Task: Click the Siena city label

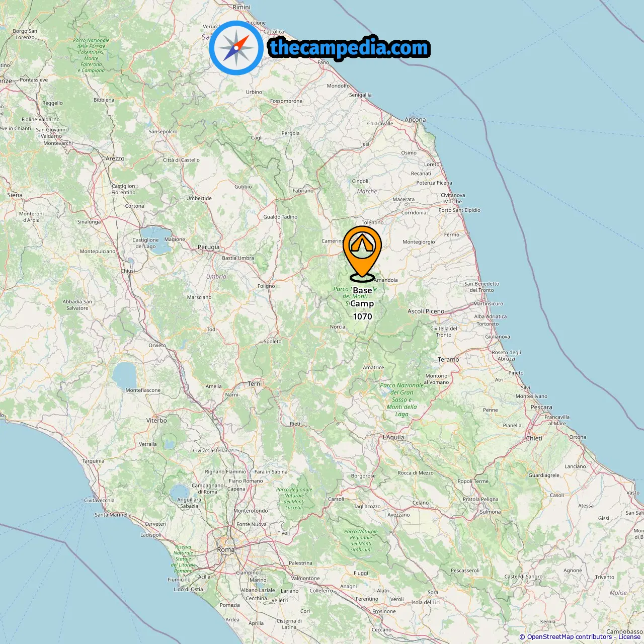Action: click(15, 195)
